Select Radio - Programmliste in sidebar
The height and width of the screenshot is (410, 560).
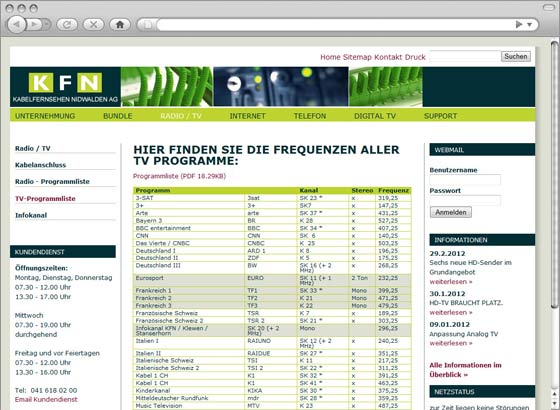tap(52, 181)
